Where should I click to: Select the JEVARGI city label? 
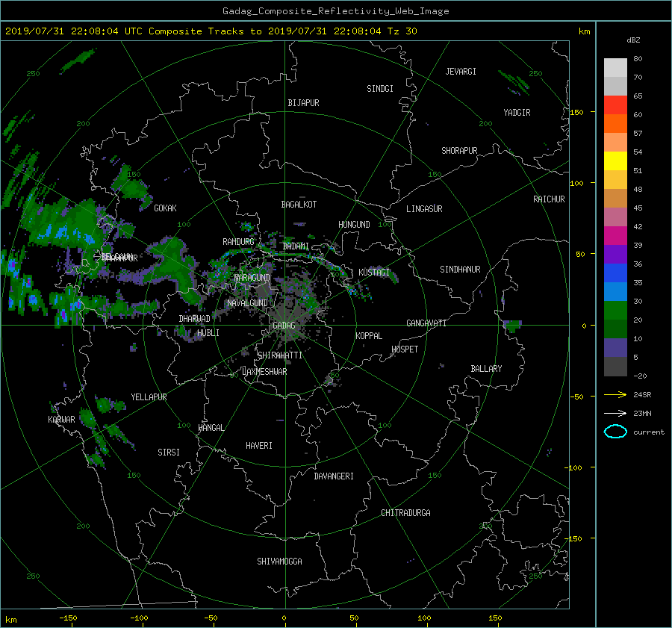[461, 72]
